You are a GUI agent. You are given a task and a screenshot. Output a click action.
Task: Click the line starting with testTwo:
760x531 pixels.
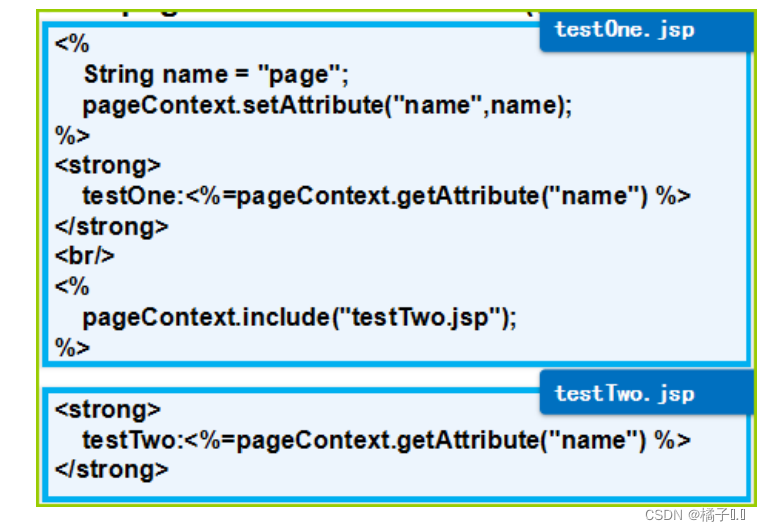pos(386,440)
